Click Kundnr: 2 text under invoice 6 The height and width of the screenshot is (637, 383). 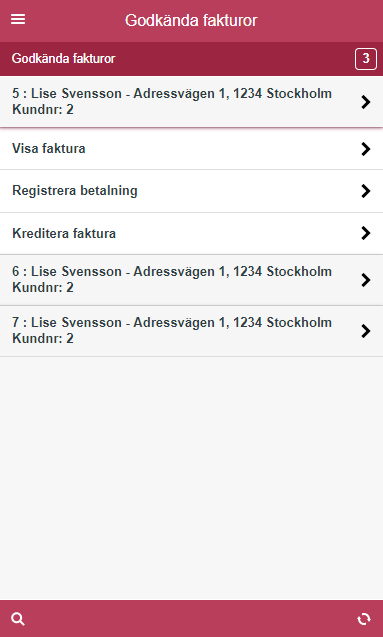(43, 288)
